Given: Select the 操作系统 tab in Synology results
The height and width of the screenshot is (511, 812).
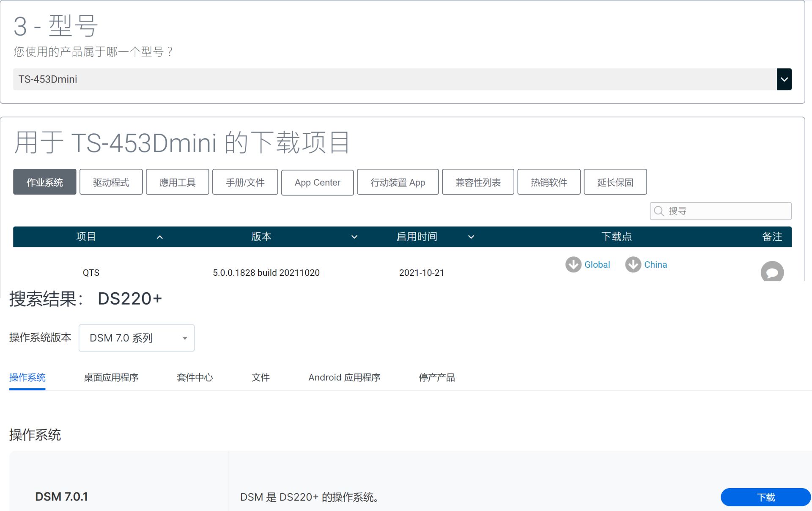Looking at the screenshot, I should click(x=27, y=377).
